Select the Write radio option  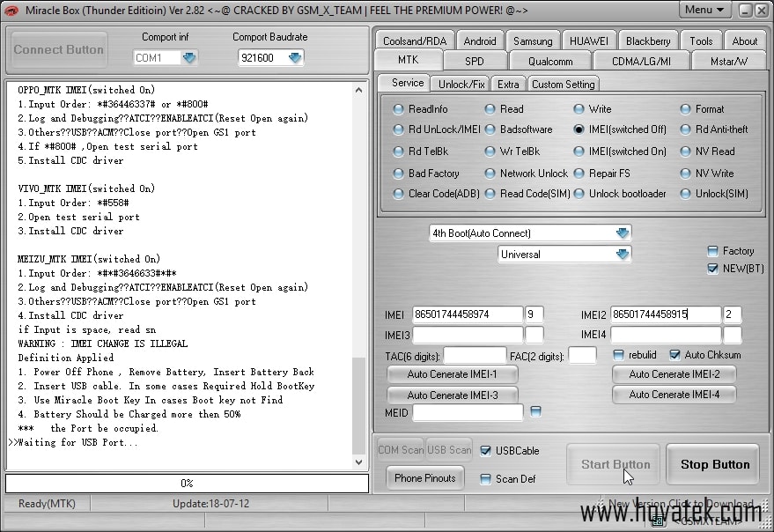[x=579, y=109]
